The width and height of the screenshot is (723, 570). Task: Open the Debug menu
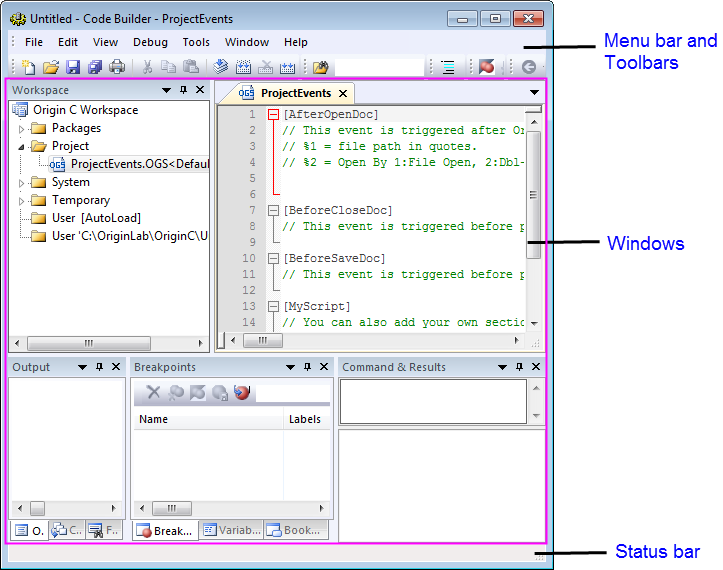pos(150,42)
